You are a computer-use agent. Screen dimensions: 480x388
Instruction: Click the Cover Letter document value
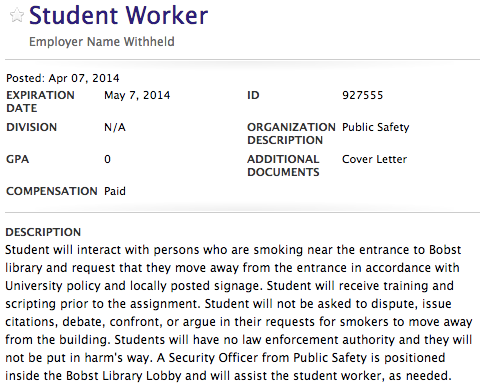click(x=374, y=159)
